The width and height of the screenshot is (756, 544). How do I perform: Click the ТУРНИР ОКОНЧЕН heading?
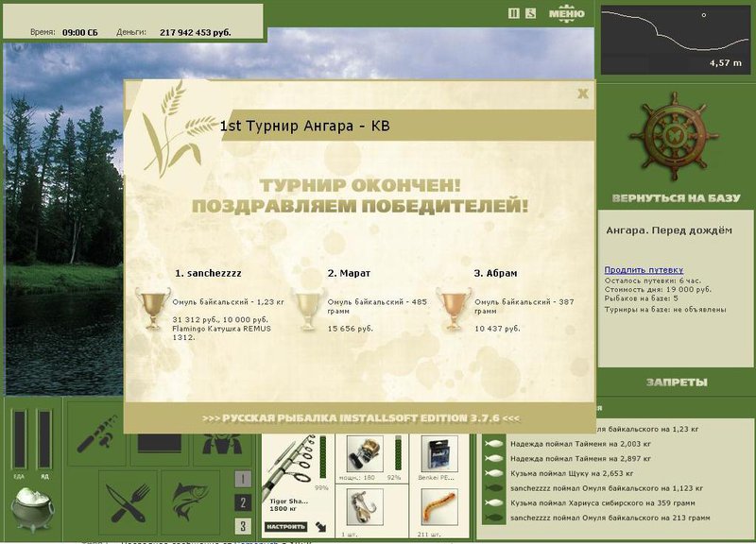pos(360,185)
